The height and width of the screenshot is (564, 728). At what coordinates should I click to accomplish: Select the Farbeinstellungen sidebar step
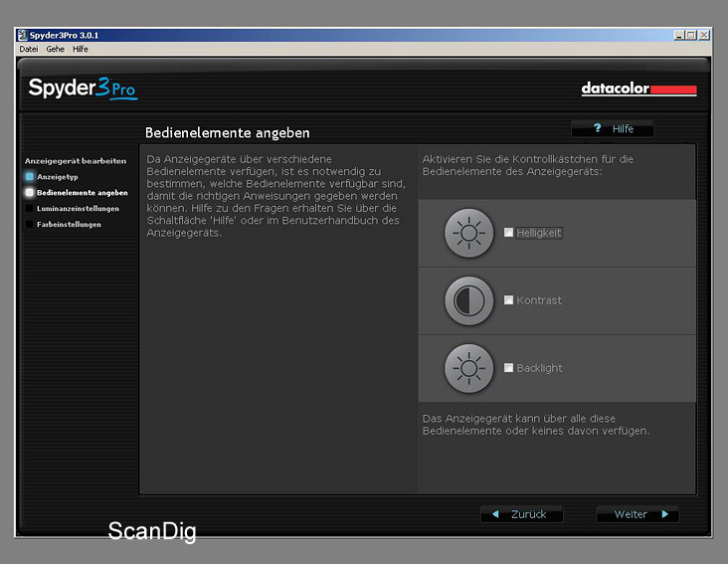point(64,224)
